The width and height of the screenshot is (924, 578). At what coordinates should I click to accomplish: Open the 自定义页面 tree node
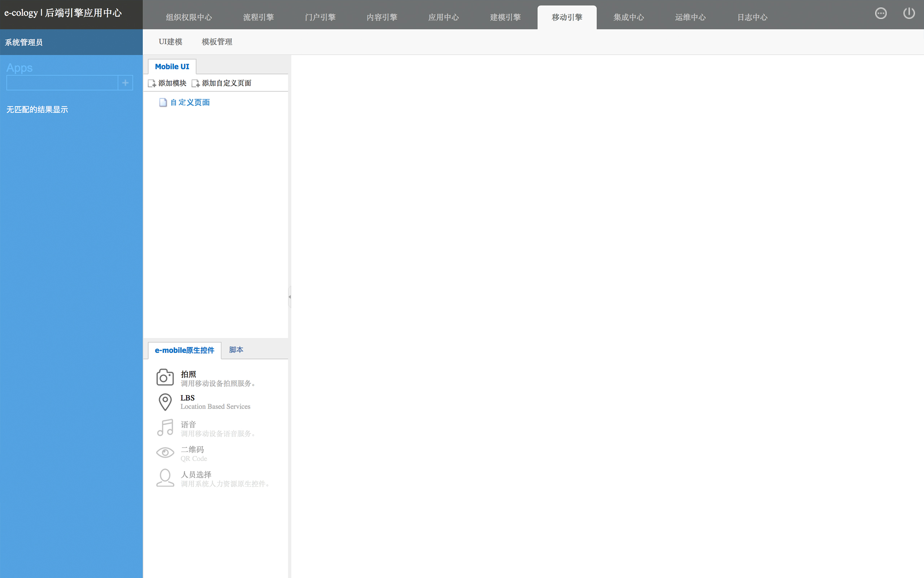point(190,103)
